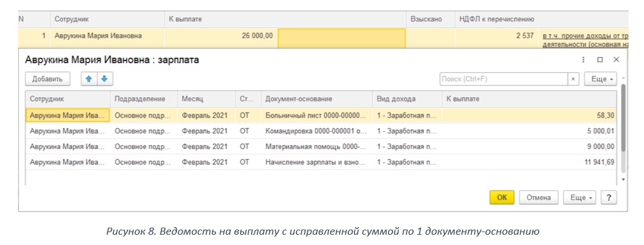Click the amount 5 000,01
644x245 pixels.
600,131
